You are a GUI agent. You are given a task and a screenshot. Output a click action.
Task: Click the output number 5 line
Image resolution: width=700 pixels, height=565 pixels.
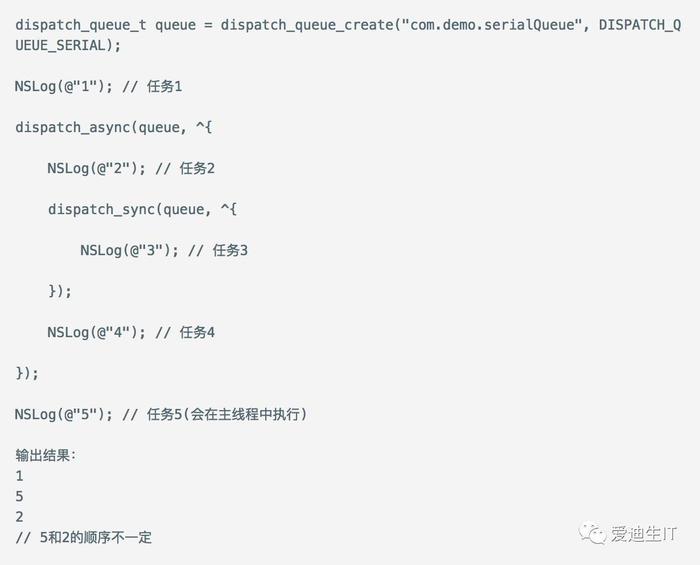coord(19,496)
